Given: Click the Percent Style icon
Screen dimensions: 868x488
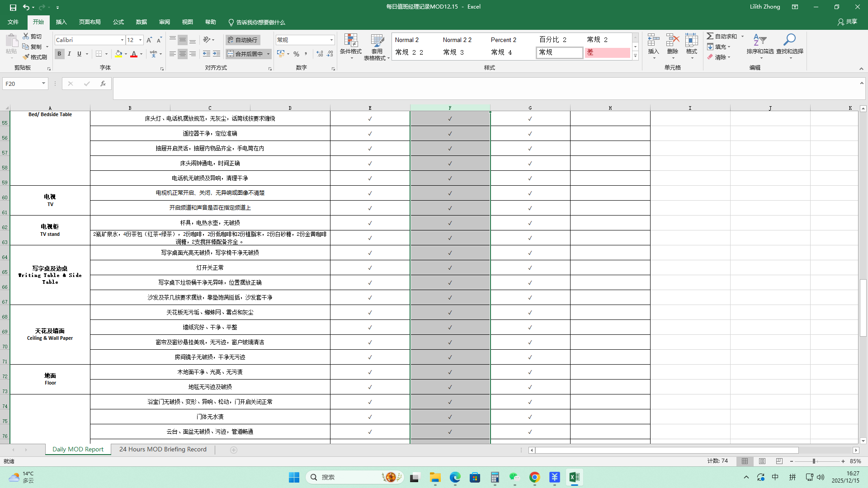Looking at the screenshot, I should tap(296, 54).
